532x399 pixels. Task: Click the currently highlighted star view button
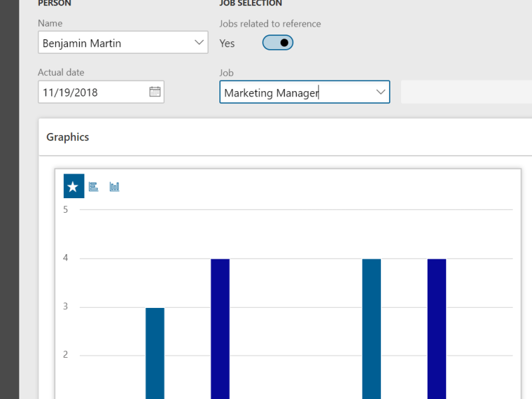pos(73,186)
